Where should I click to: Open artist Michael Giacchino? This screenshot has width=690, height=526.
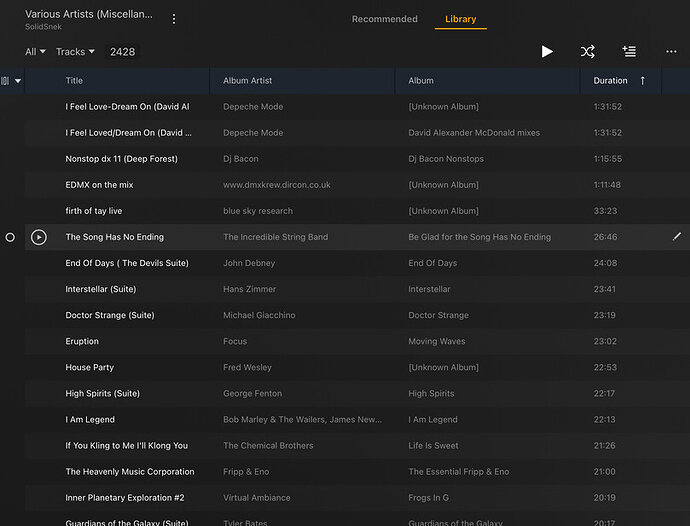coord(259,315)
